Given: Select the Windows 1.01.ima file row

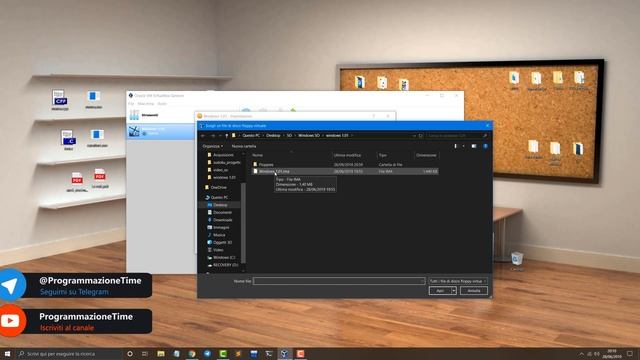Looking at the screenshot, I should pyautogui.click(x=345, y=171).
